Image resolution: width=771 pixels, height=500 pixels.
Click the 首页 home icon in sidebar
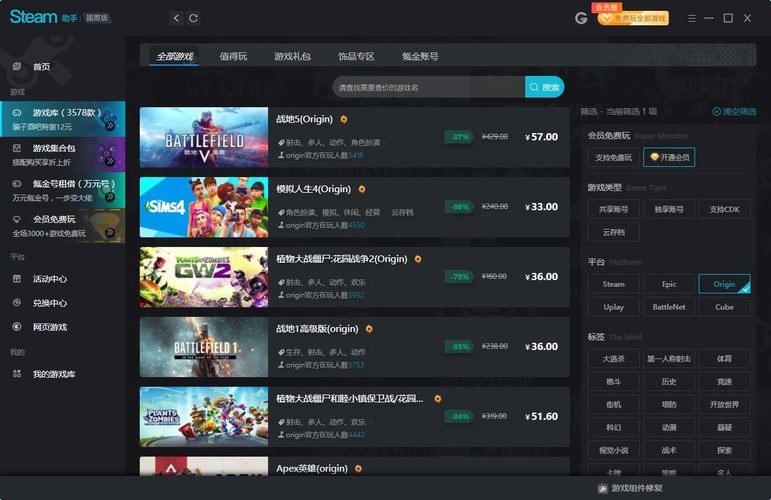tap(17, 66)
